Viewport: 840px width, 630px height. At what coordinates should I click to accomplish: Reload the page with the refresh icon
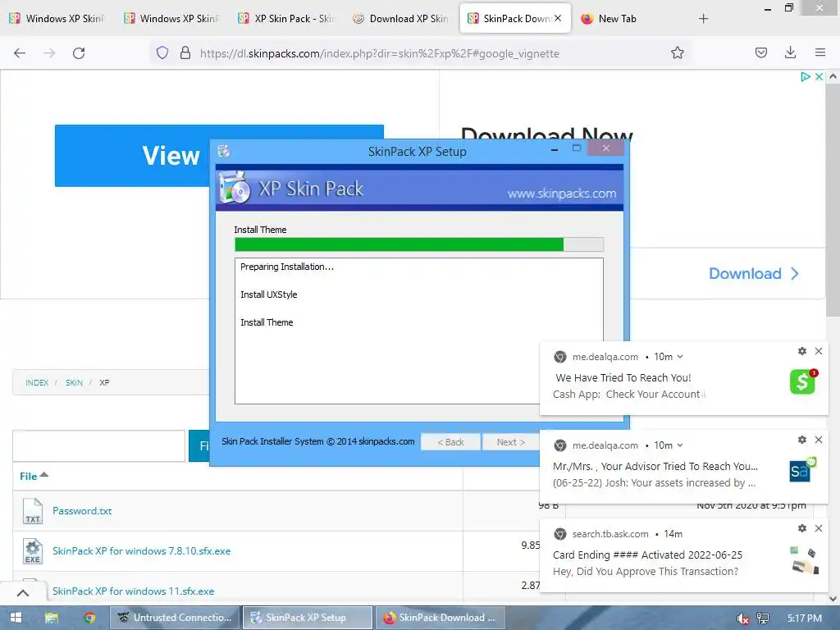[79, 53]
